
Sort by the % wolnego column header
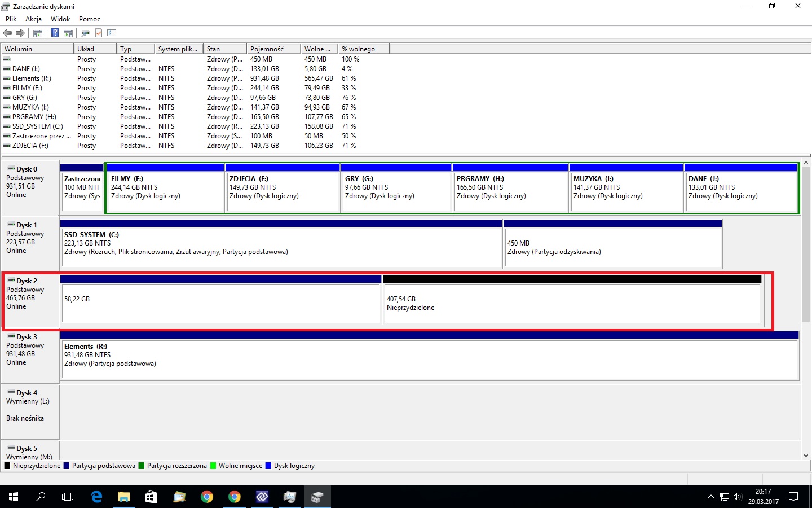tap(364, 49)
